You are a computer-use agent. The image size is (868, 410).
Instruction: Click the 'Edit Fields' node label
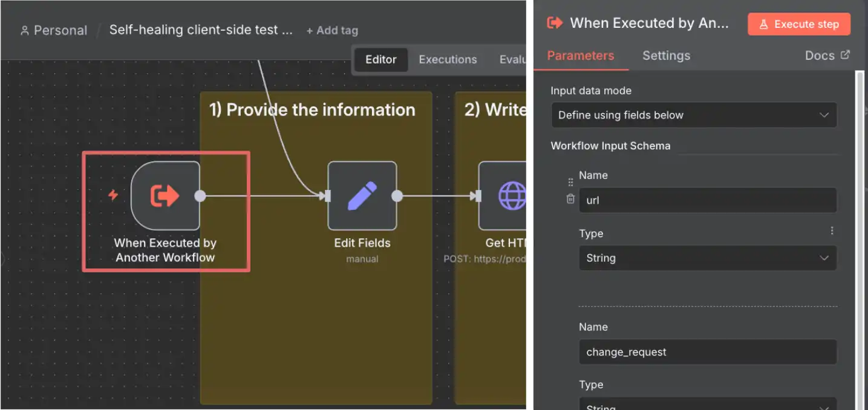coord(362,243)
